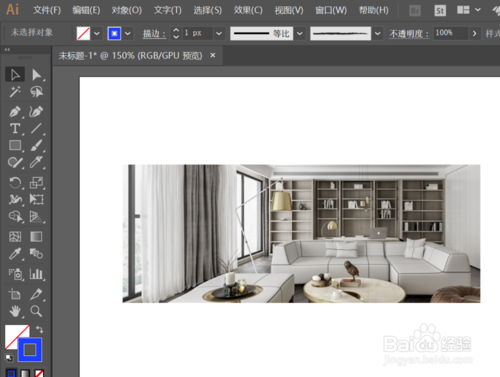This screenshot has height=377, width=500.
Task: Select the Scale tool
Action: [36, 182]
